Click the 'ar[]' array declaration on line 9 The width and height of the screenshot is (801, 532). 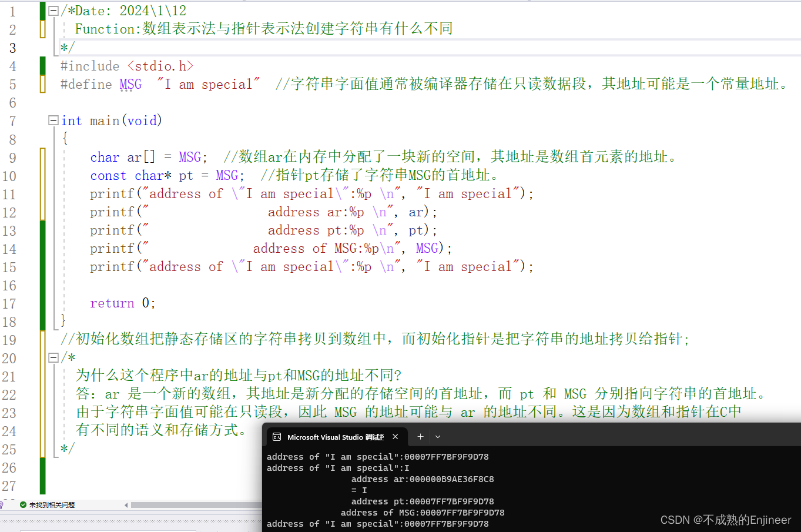141,158
